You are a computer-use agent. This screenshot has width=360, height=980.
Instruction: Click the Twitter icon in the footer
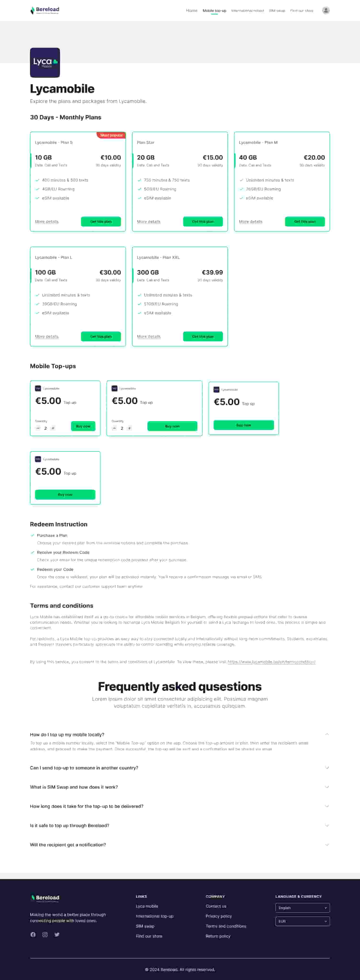(56, 935)
